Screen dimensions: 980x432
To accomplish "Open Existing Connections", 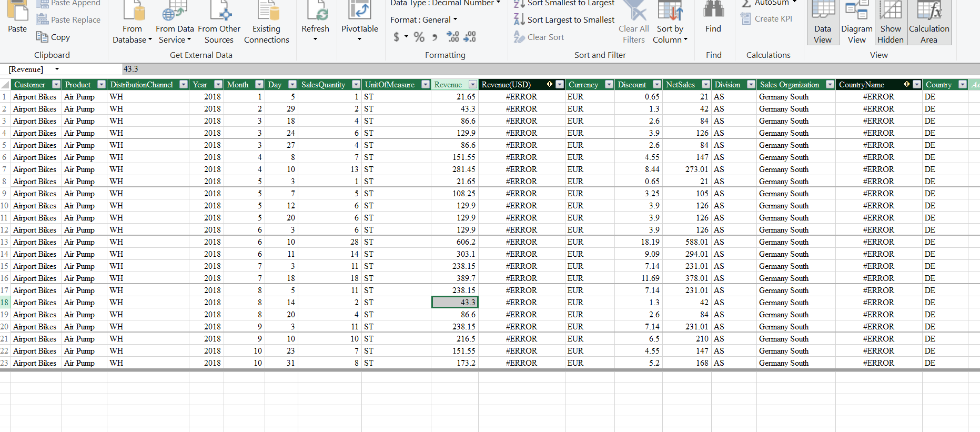I will [267, 23].
